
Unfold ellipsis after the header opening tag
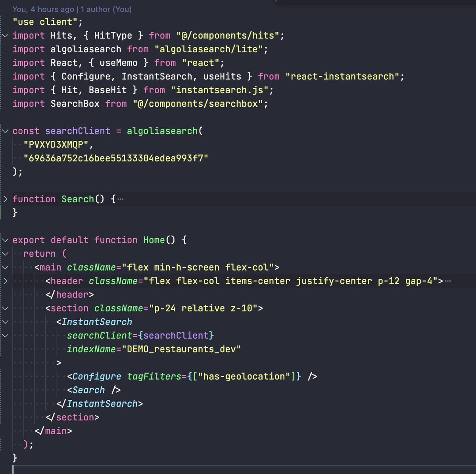[x=448, y=281]
